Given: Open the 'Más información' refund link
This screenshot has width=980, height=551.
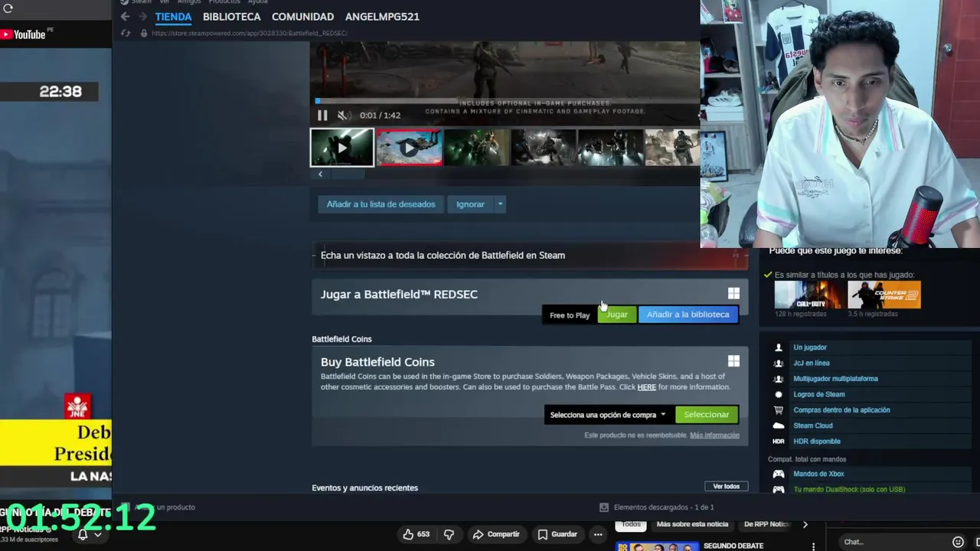Looking at the screenshot, I should (714, 435).
